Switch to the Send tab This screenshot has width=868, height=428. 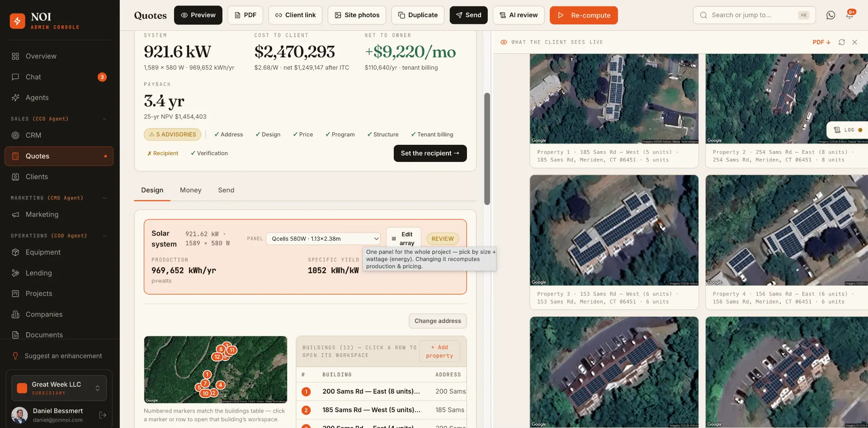[x=226, y=190]
